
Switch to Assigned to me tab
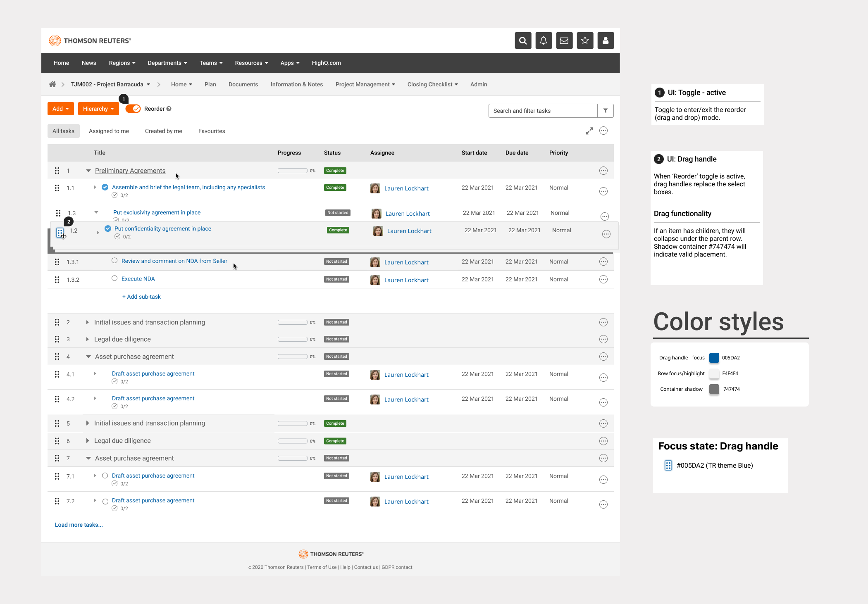(x=109, y=131)
